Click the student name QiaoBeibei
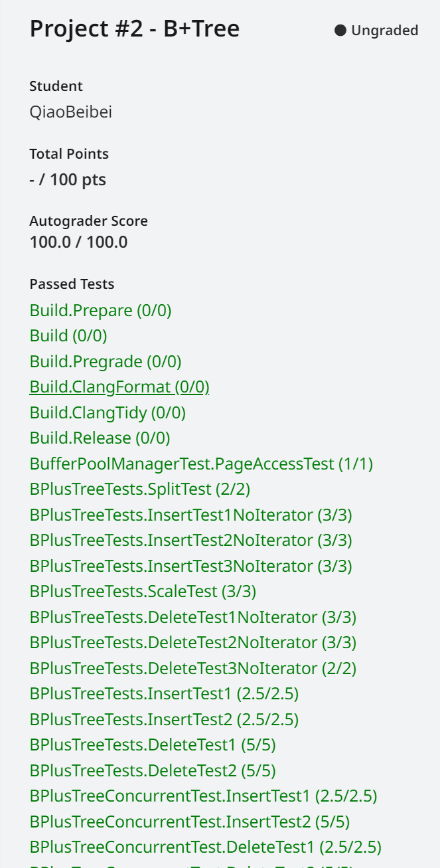This screenshot has width=440, height=868. pyautogui.click(x=72, y=112)
